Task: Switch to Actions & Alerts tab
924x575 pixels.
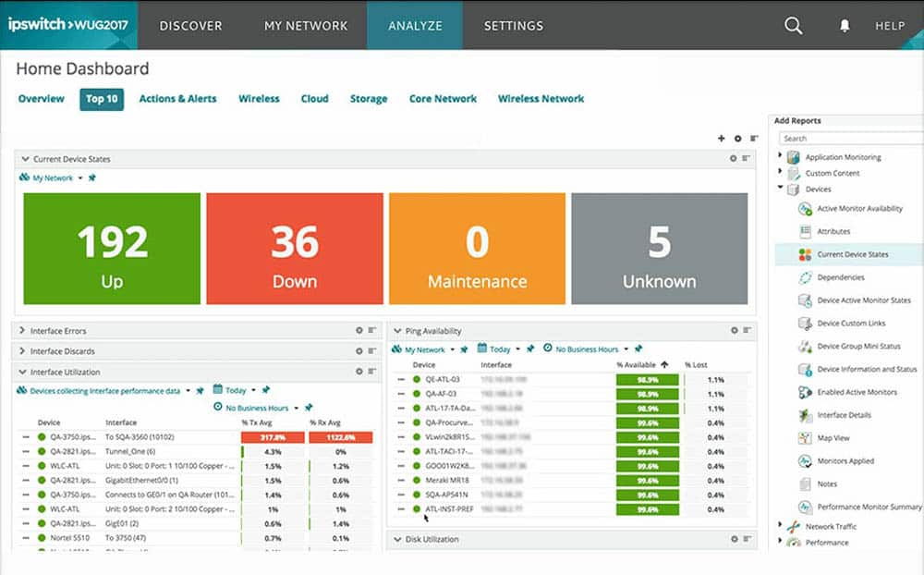Action: 178,99
